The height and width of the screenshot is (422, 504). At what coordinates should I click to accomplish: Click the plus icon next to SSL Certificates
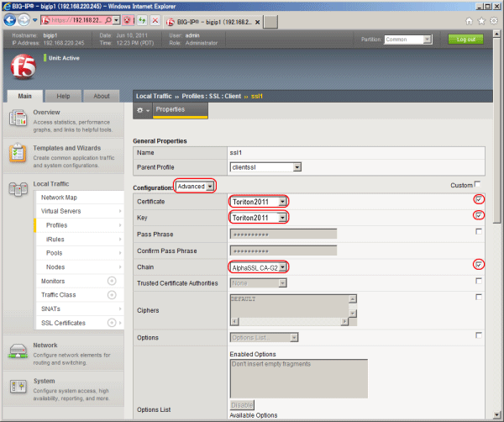tap(112, 323)
